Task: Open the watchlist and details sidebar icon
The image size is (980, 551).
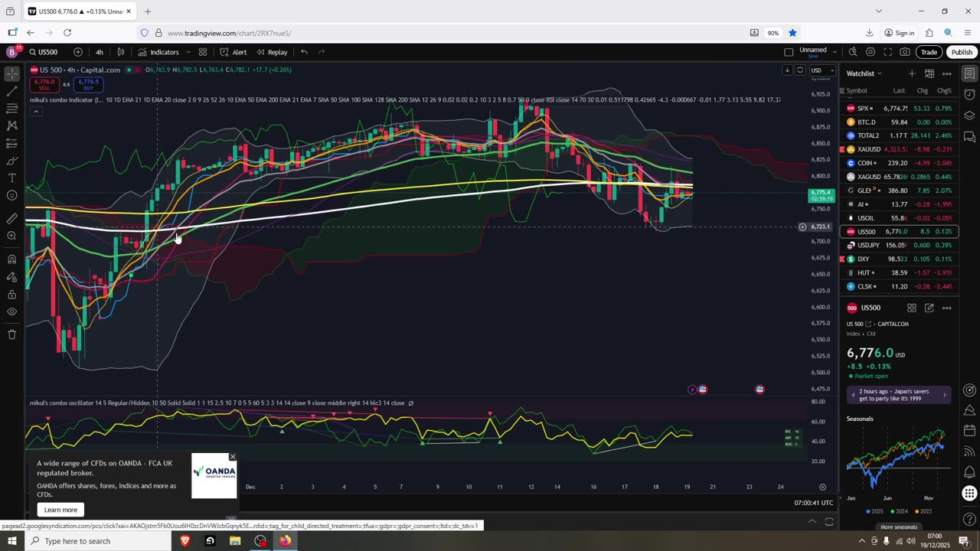Action: coord(969,73)
